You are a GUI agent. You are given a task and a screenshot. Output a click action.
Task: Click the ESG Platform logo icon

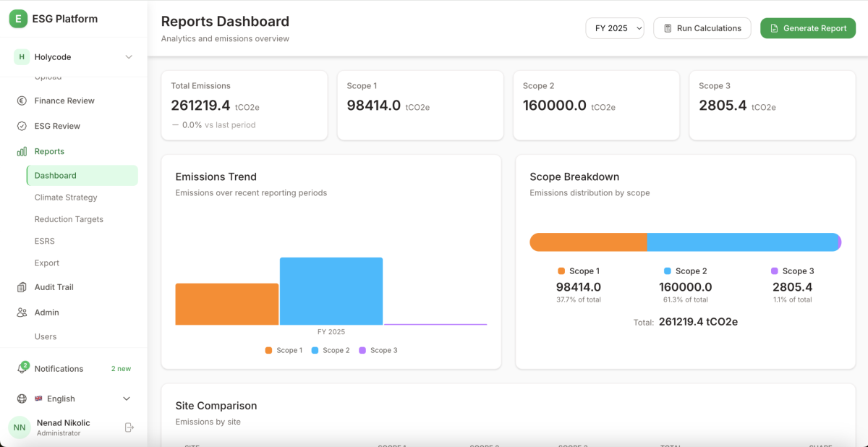[18, 19]
